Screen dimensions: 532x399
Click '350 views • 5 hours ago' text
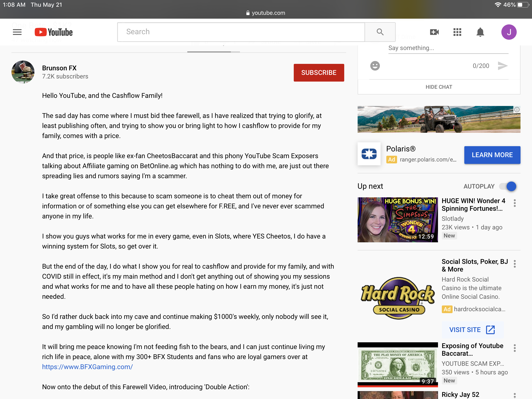click(475, 372)
